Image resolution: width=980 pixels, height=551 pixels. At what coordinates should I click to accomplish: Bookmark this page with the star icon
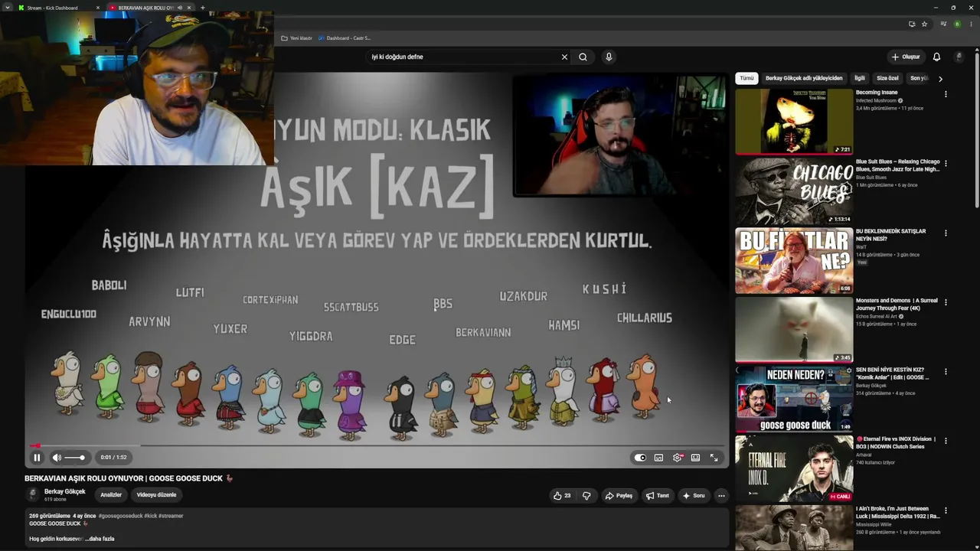[x=925, y=24]
